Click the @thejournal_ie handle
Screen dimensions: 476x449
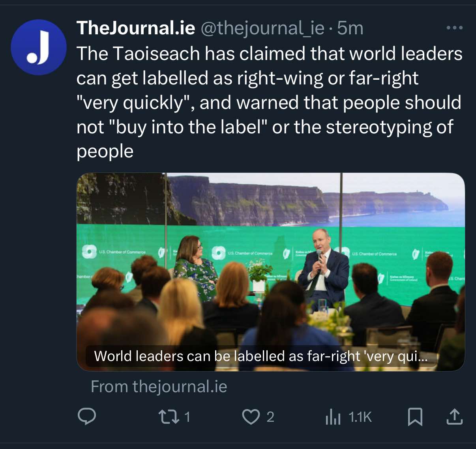(262, 28)
